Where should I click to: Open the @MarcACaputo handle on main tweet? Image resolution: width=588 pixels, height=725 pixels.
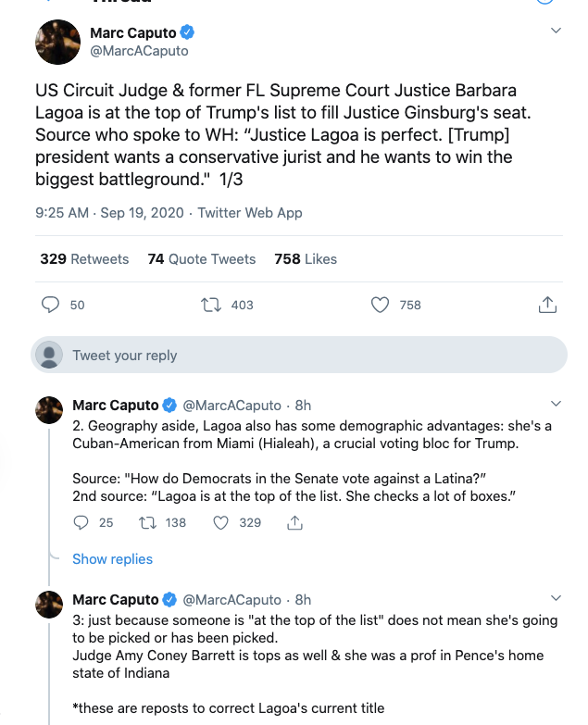[x=139, y=51]
